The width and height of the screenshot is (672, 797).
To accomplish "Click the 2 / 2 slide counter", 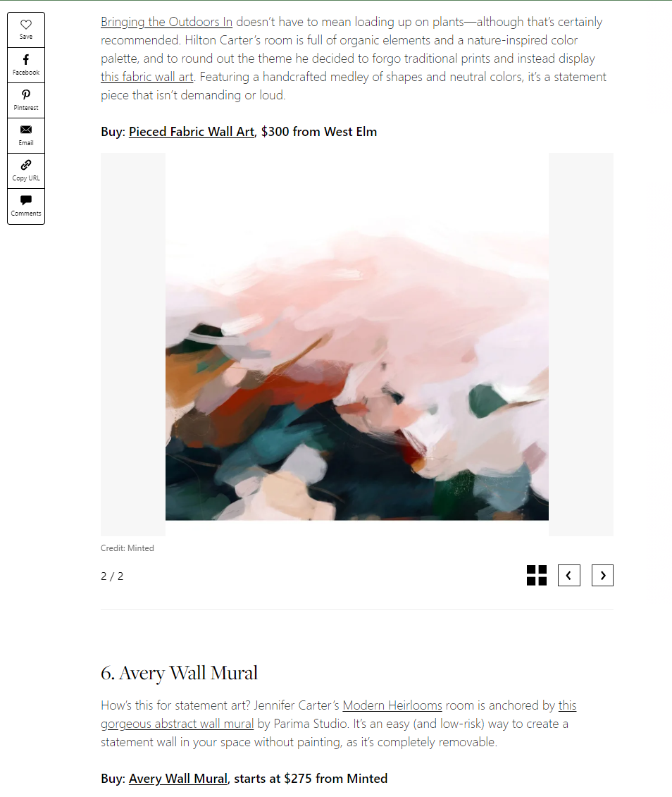I will [x=112, y=576].
